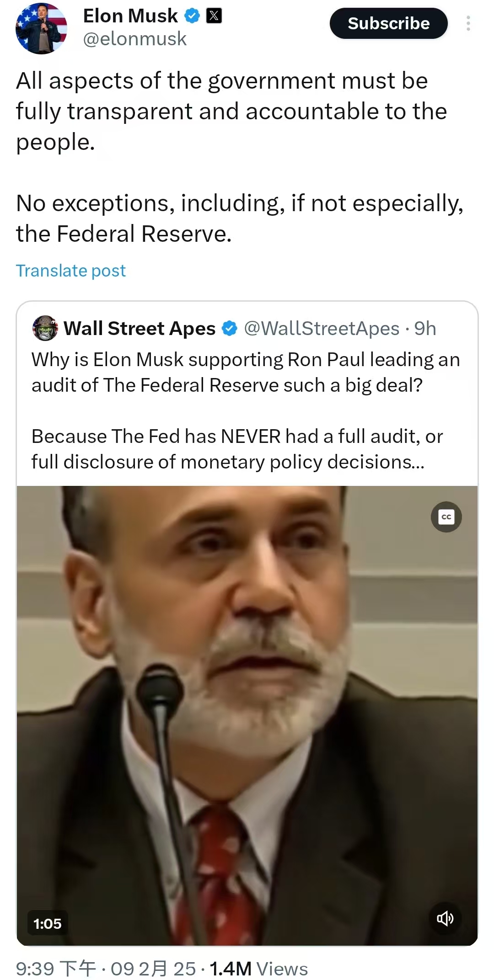Viewport: 494px width, 980px height.
Task: Click the X affiliation badge
Action: click(214, 16)
